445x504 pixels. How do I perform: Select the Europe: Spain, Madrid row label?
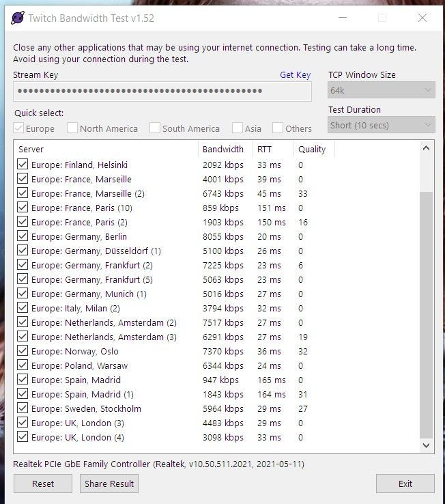tap(76, 380)
